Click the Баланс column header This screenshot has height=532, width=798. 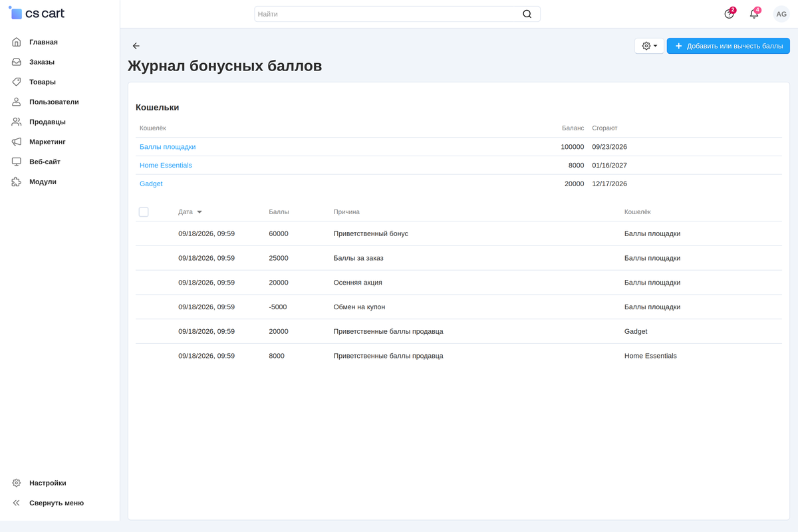point(573,128)
